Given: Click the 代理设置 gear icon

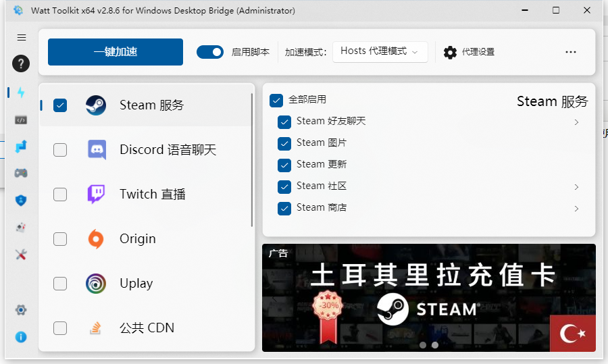Looking at the screenshot, I should click(450, 52).
